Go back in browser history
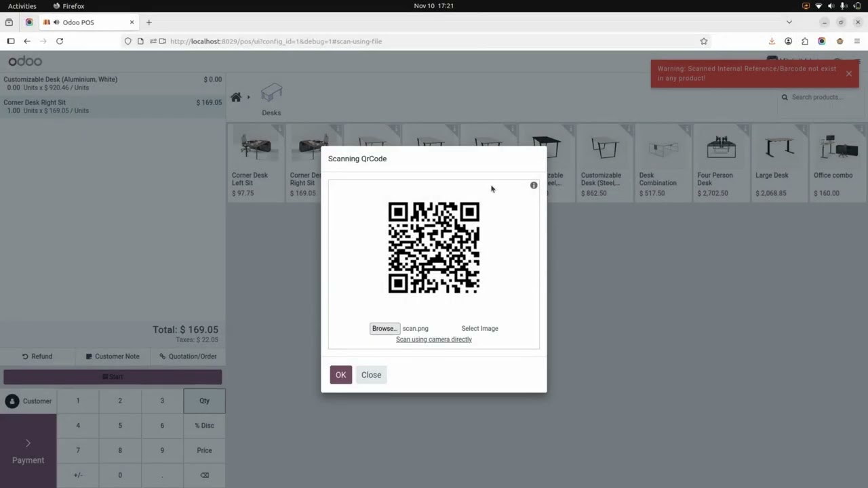 point(27,41)
